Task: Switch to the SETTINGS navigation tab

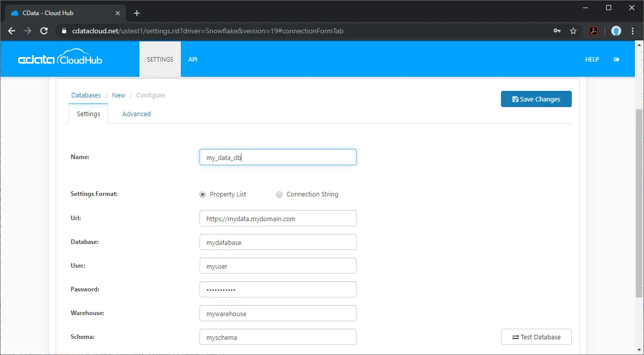Action: point(160,59)
